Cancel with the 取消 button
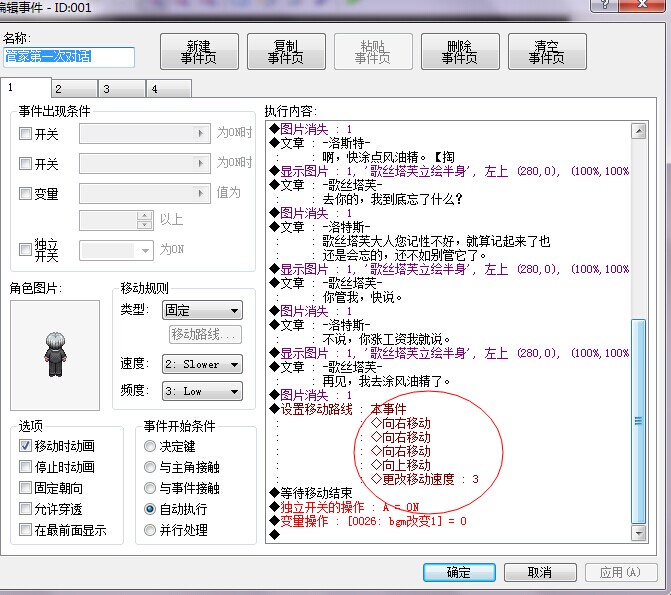The width and height of the screenshot is (671, 595). [x=540, y=572]
